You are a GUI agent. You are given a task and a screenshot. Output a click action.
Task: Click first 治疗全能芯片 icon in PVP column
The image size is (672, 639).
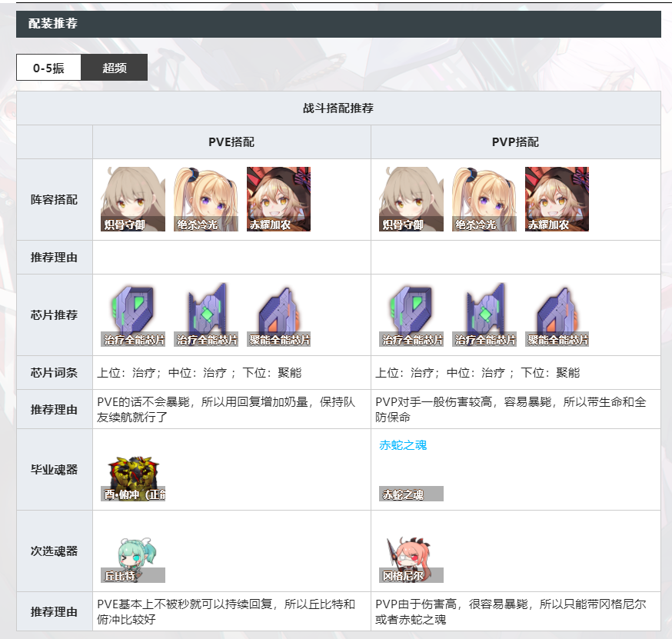(411, 315)
